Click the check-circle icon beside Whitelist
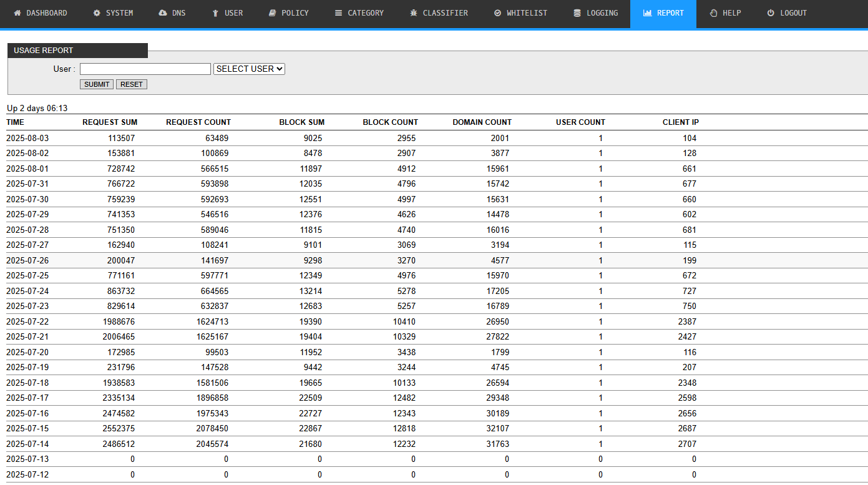Image resolution: width=868 pixels, height=485 pixels. tap(497, 13)
